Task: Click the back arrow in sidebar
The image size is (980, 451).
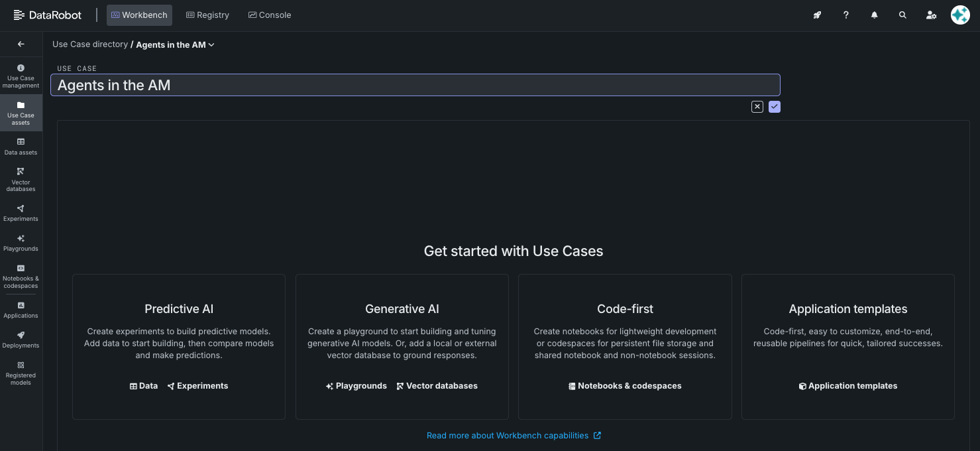Action: [21, 44]
